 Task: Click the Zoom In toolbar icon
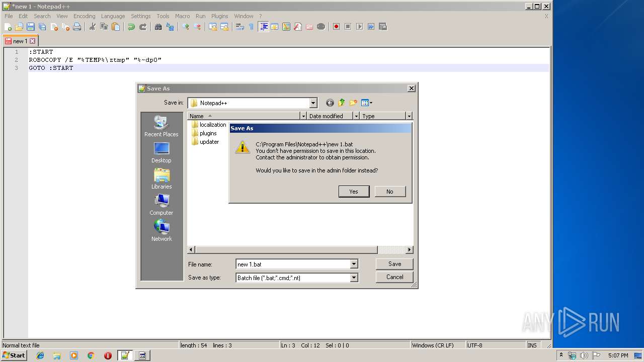click(x=186, y=27)
